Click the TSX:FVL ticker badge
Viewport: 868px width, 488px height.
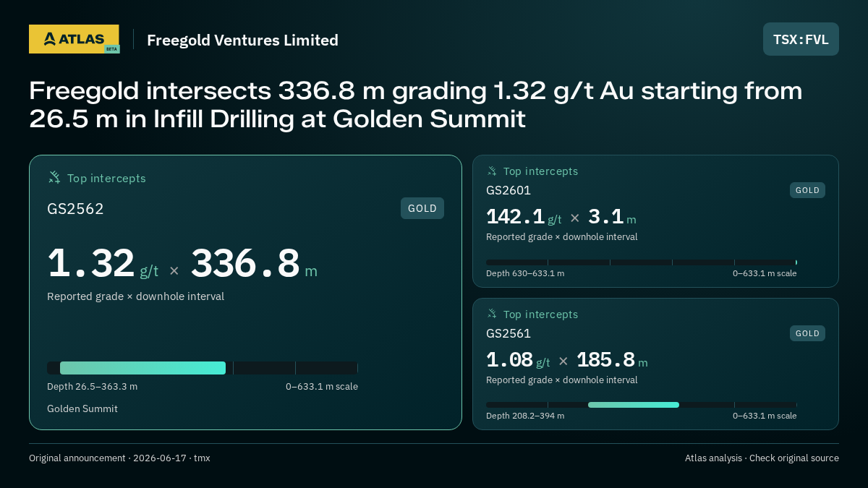(x=801, y=39)
